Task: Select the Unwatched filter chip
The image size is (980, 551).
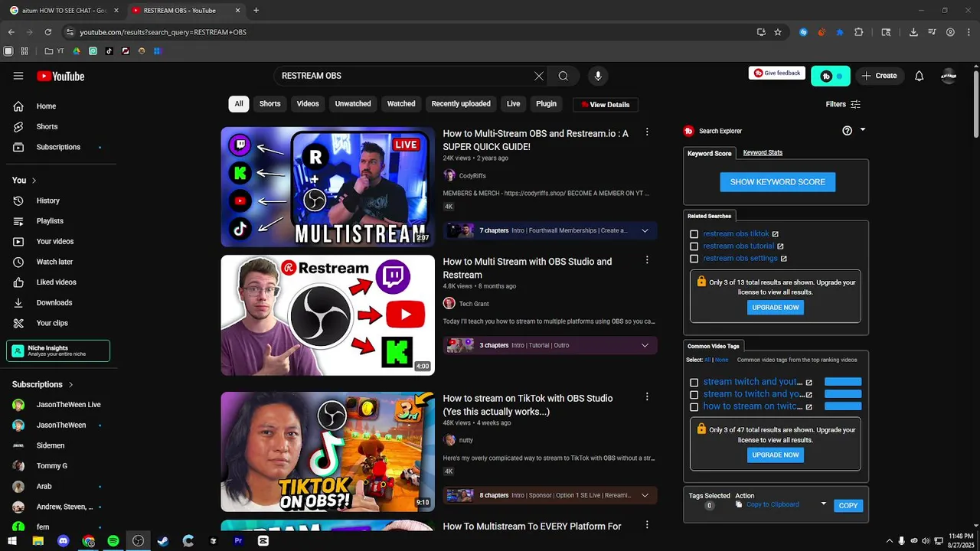Action: click(353, 104)
